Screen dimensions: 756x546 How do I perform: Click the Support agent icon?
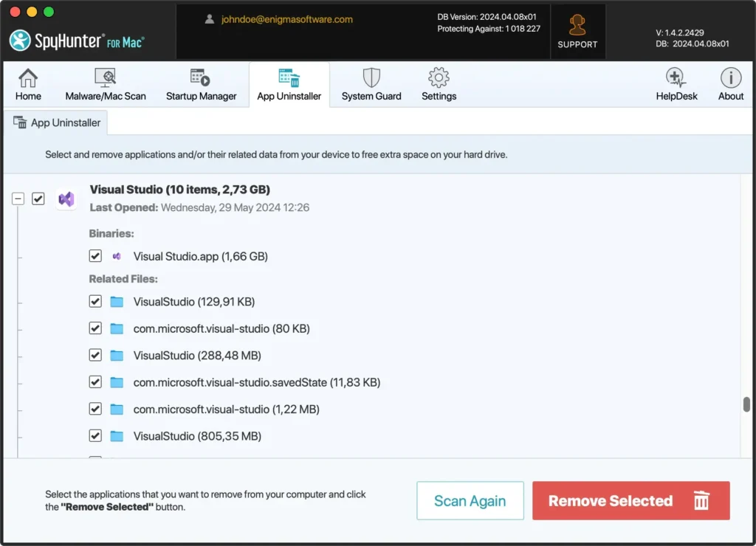coord(577,25)
